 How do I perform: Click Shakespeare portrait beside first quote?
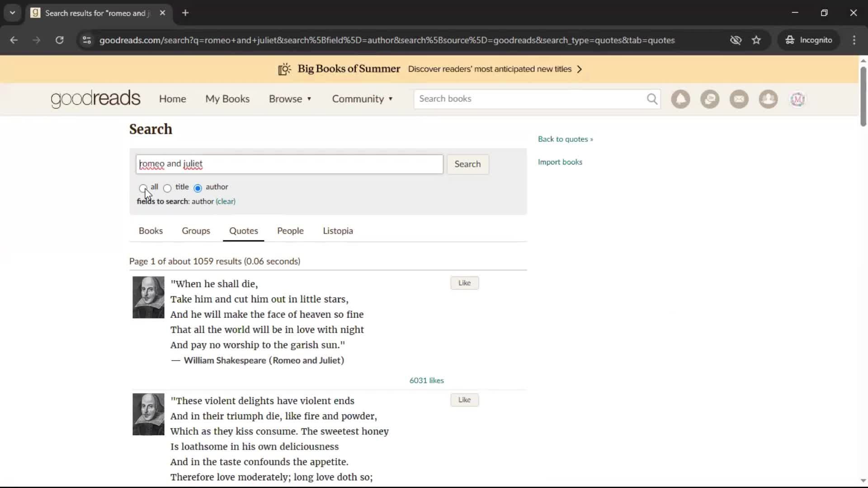click(148, 297)
